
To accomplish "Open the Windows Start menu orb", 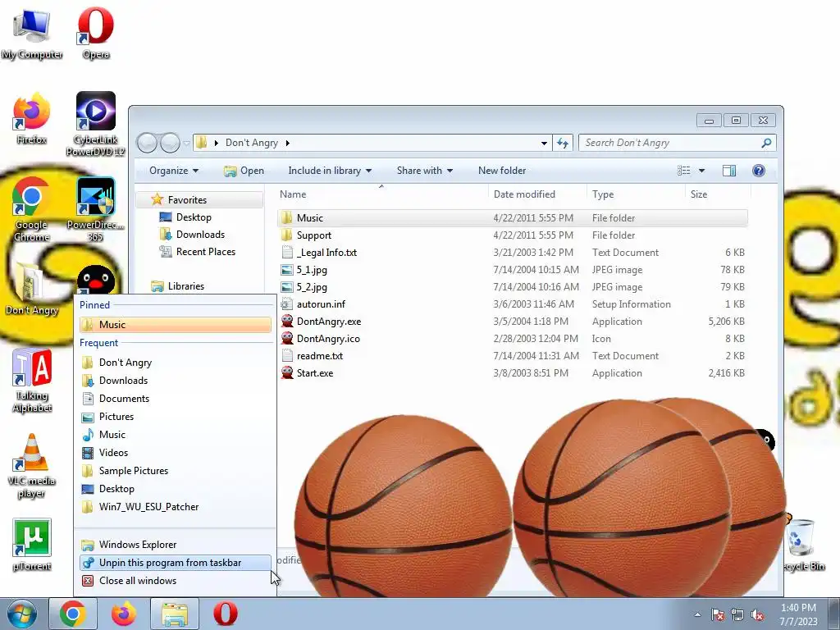I will click(22, 614).
